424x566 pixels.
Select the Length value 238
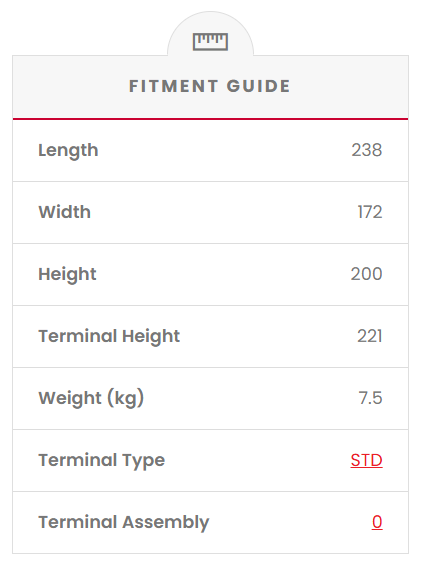tap(367, 150)
